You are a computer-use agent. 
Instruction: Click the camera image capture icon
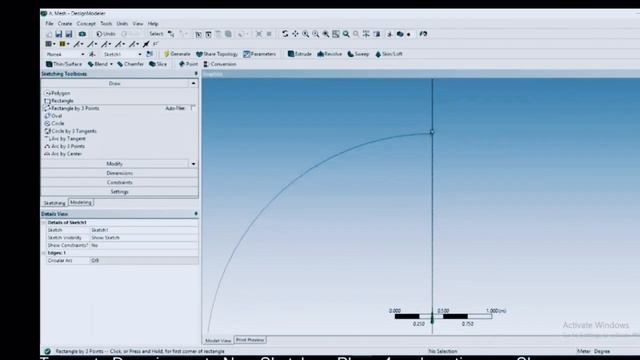click(82, 34)
